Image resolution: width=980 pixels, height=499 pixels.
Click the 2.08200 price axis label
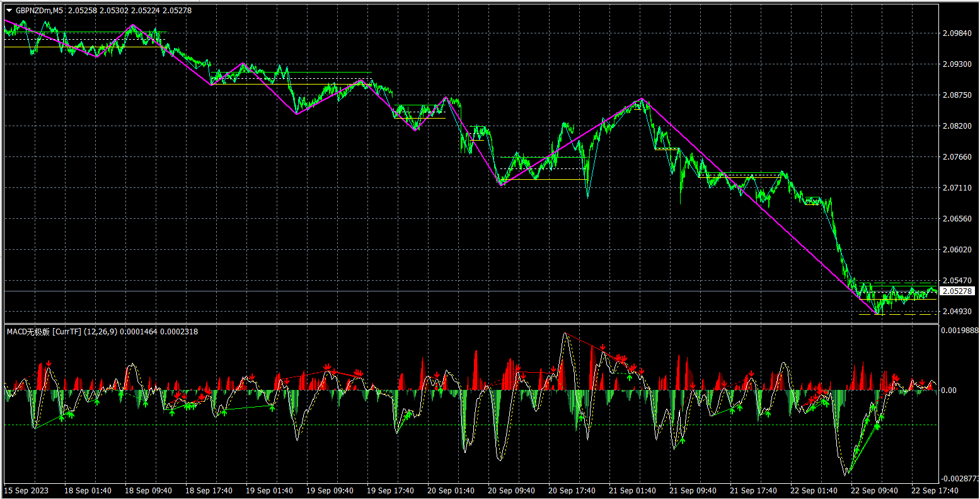tap(957, 126)
